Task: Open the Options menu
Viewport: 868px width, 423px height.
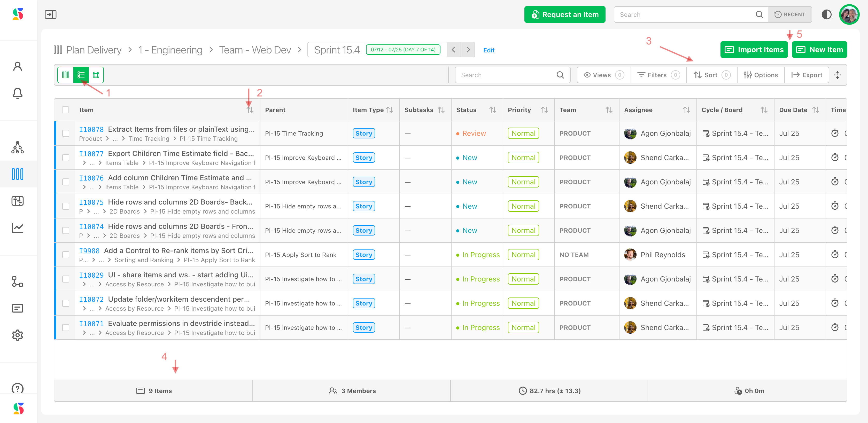Action: click(x=761, y=75)
